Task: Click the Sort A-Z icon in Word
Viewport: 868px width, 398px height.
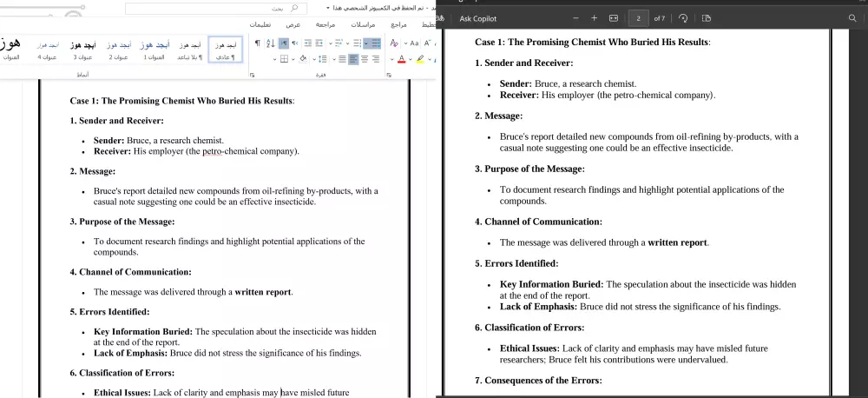Action: (271, 43)
